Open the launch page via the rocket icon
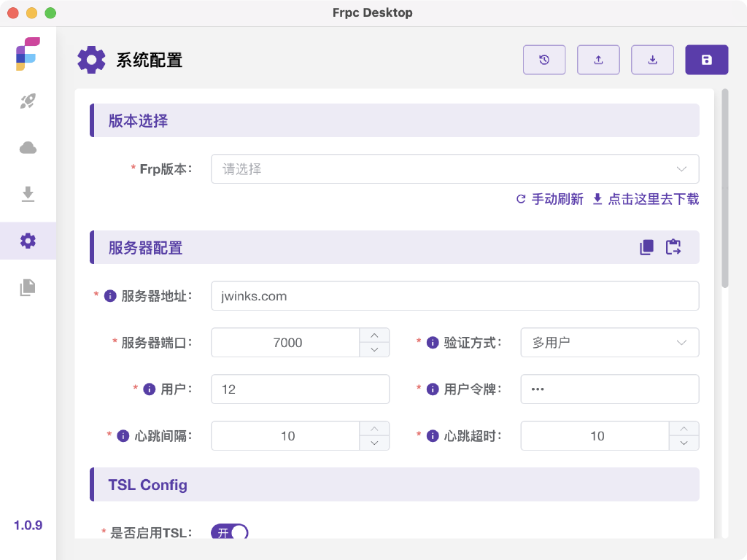This screenshot has height=560, width=747. coord(28,101)
